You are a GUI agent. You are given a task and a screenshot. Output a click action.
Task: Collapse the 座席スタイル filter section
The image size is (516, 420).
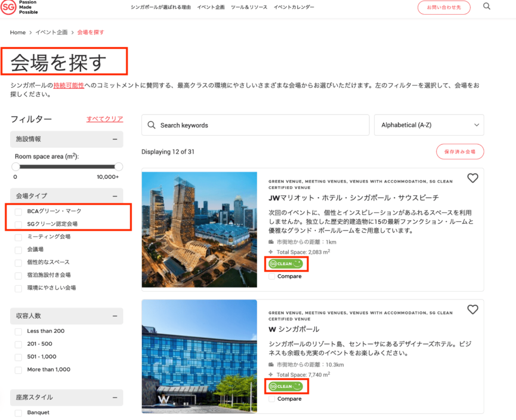pyautogui.click(x=115, y=397)
